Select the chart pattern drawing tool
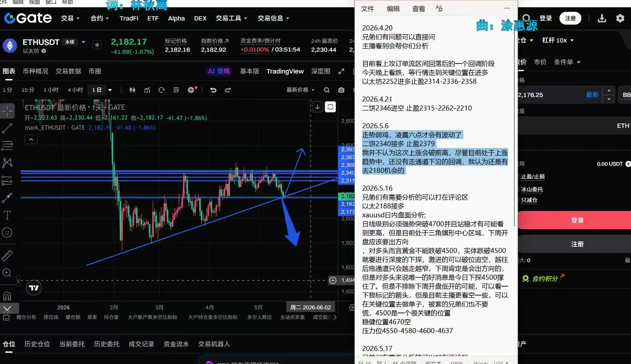 click(7, 163)
